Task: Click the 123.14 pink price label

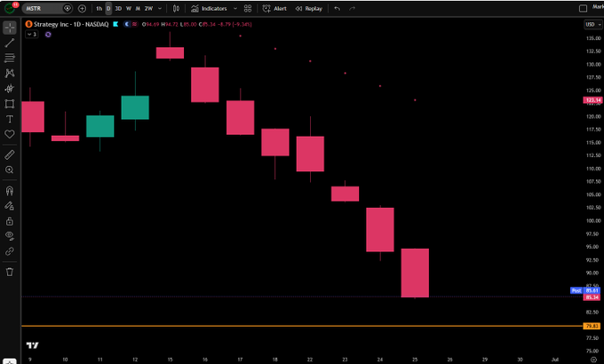Action: (x=592, y=100)
